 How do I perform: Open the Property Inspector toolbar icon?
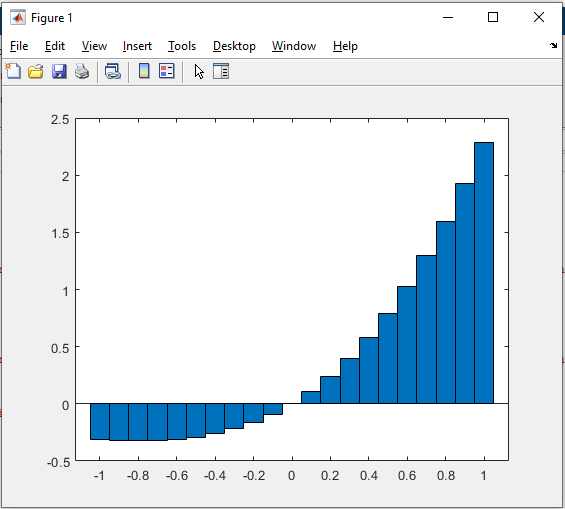point(221,71)
